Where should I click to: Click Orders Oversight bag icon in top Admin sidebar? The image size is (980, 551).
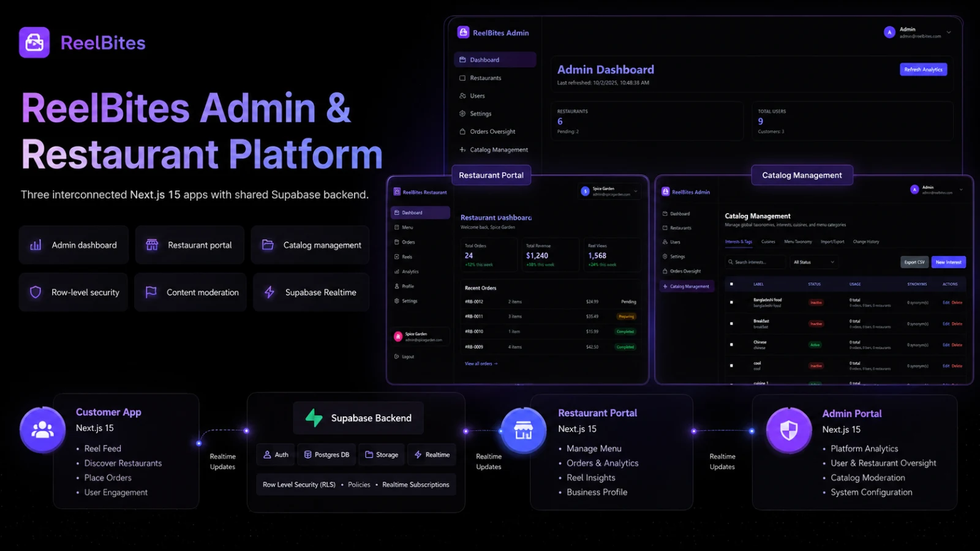tap(462, 132)
